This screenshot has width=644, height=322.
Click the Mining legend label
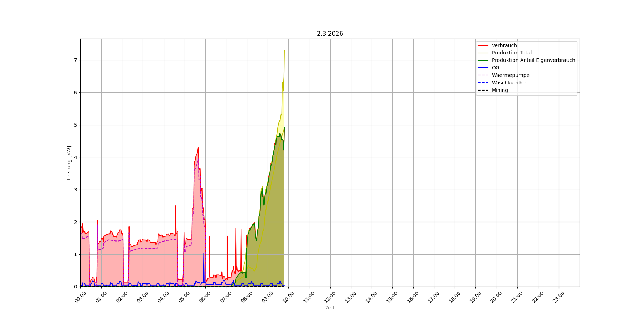(x=499, y=91)
